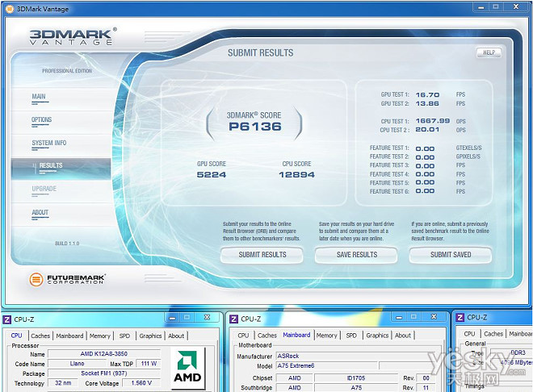Click the CPU score value 12894
The width and height of the screenshot is (533, 392).
(296, 174)
